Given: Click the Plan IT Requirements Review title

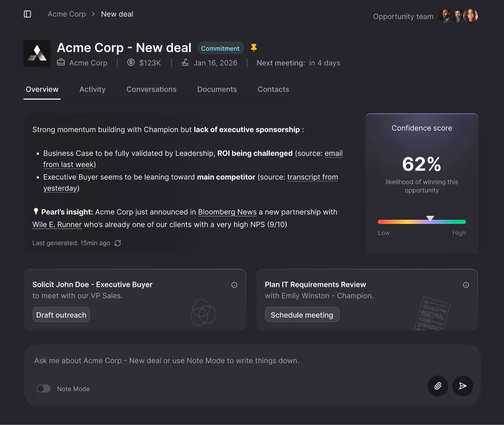Looking at the screenshot, I should tap(316, 284).
